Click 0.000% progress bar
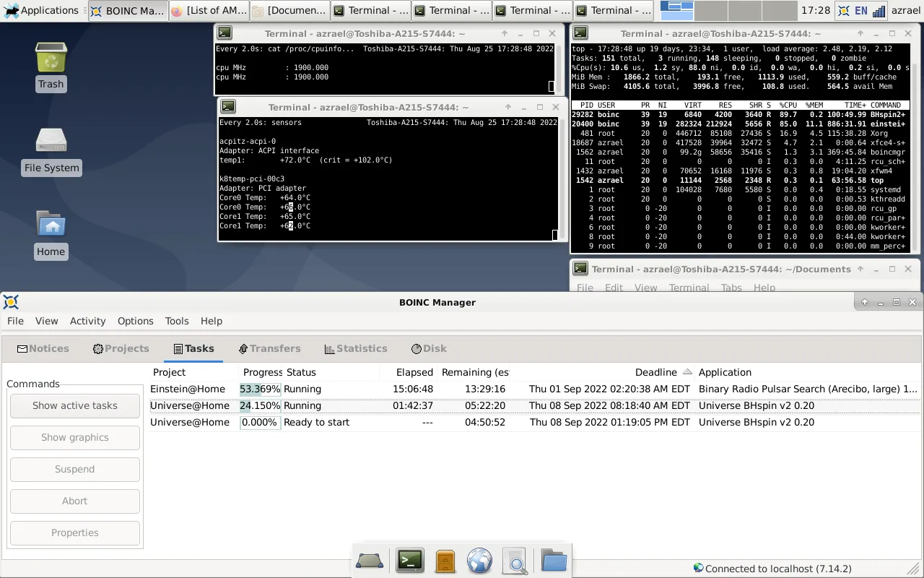The height and width of the screenshot is (578, 924). pos(260,422)
